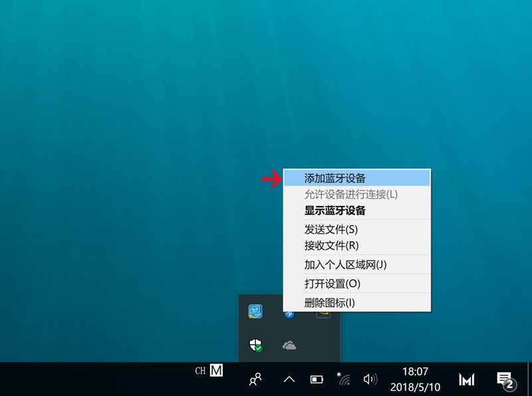Image resolution: width=532 pixels, height=396 pixels.
Task: Open the clock showing 18:07
Action: (415, 379)
